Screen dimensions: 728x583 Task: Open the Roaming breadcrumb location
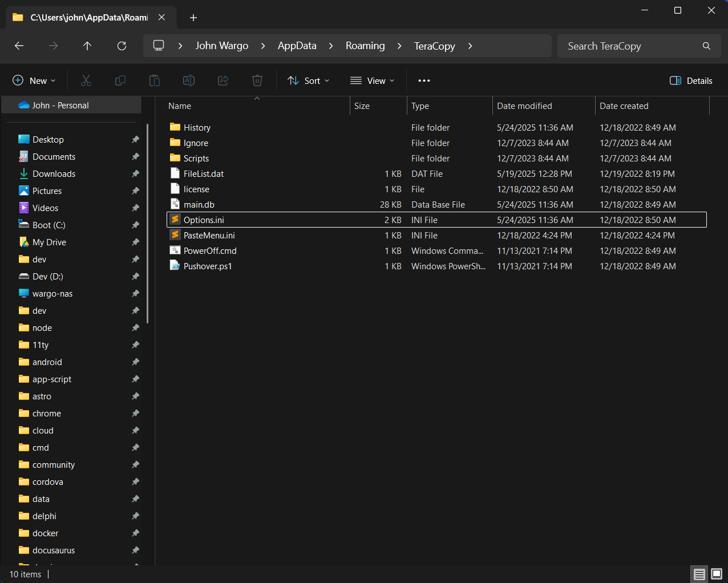(365, 46)
